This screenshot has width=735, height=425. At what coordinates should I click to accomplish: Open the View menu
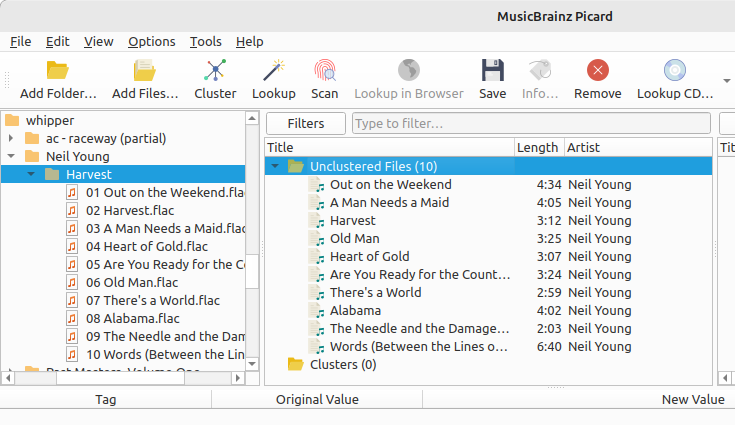(98, 42)
